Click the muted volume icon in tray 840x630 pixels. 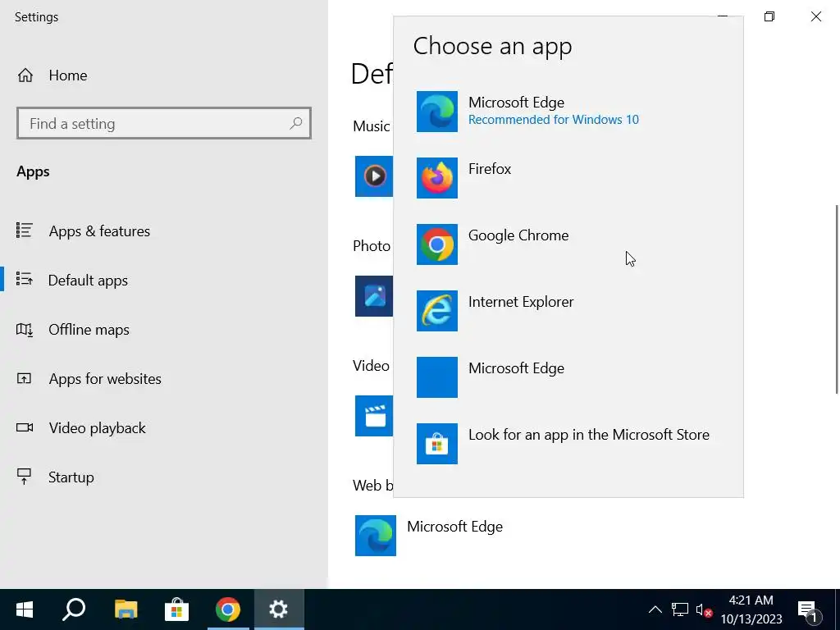703,609
